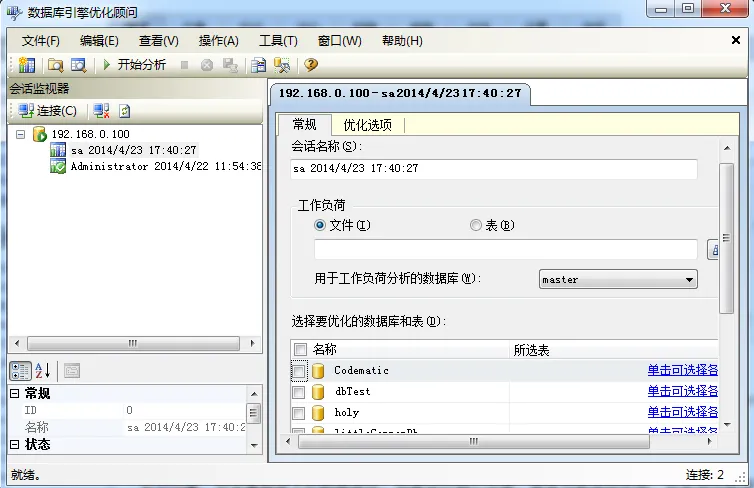Click the grayed evaluate recommendations toolbar icon
This screenshot has height=488, width=754.
230,65
